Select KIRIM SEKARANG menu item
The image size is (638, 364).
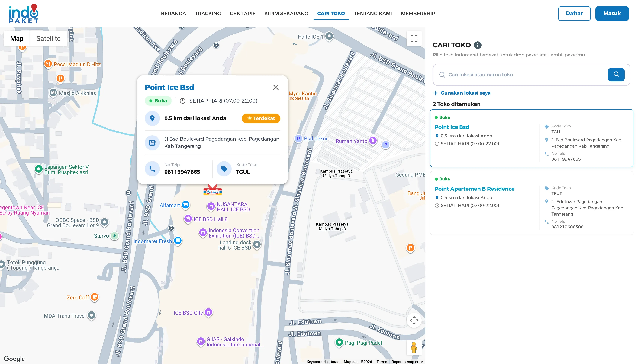pyautogui.click(x=286, y=14)
